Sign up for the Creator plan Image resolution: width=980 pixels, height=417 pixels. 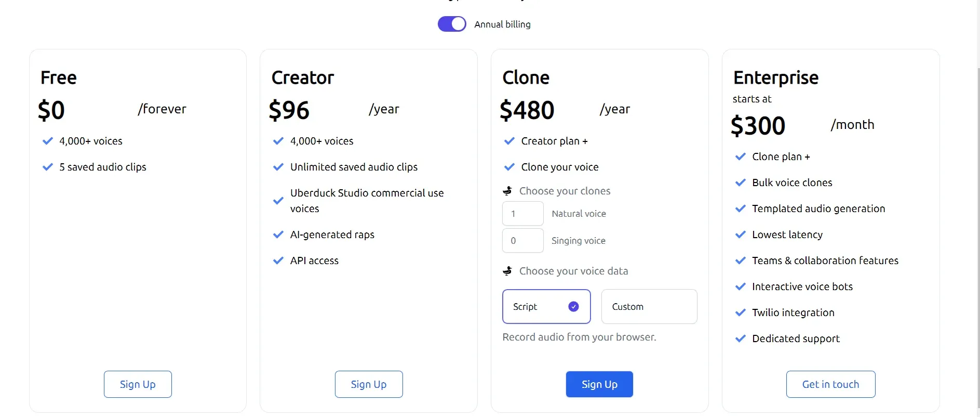coord(369,384)
